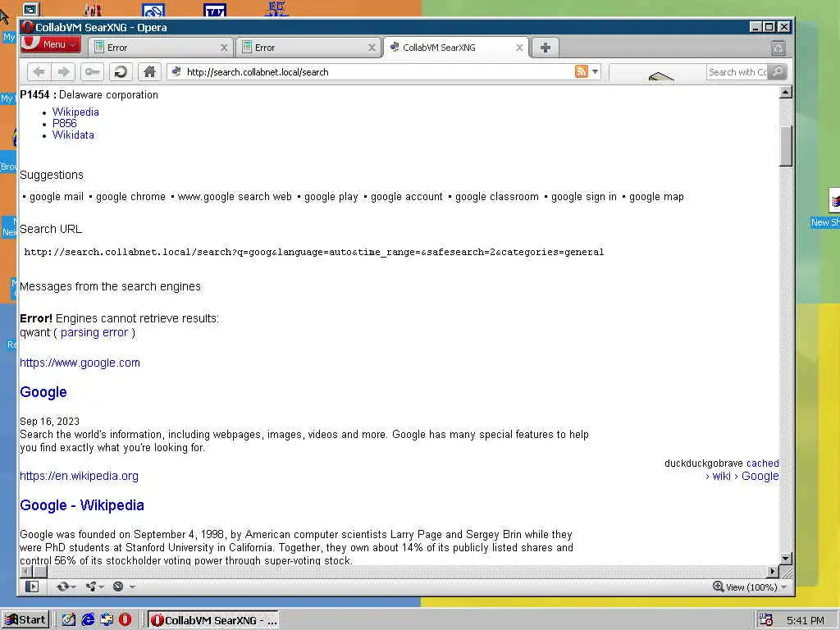Click the magnifier search button
840x630 pixels.
[778, 71]
